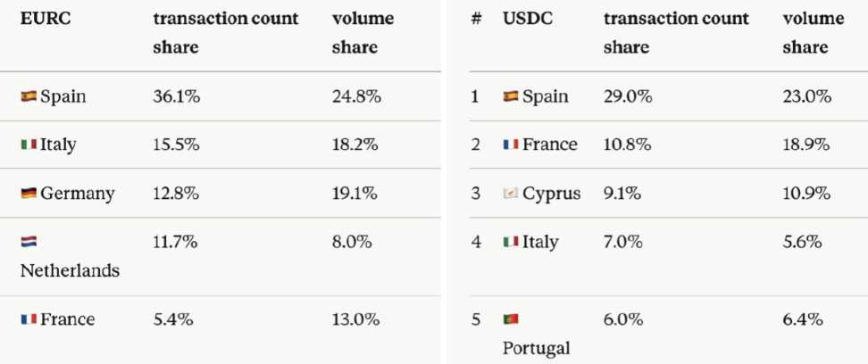Click the Germany flag icon
868x364 pixels.
pos(29,193)
